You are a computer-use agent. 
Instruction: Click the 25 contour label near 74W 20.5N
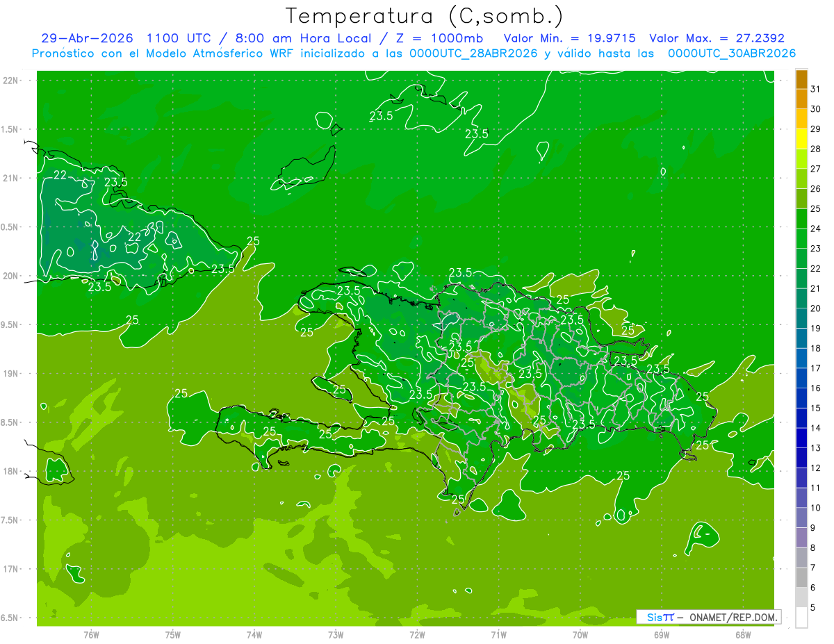[254, 241]
